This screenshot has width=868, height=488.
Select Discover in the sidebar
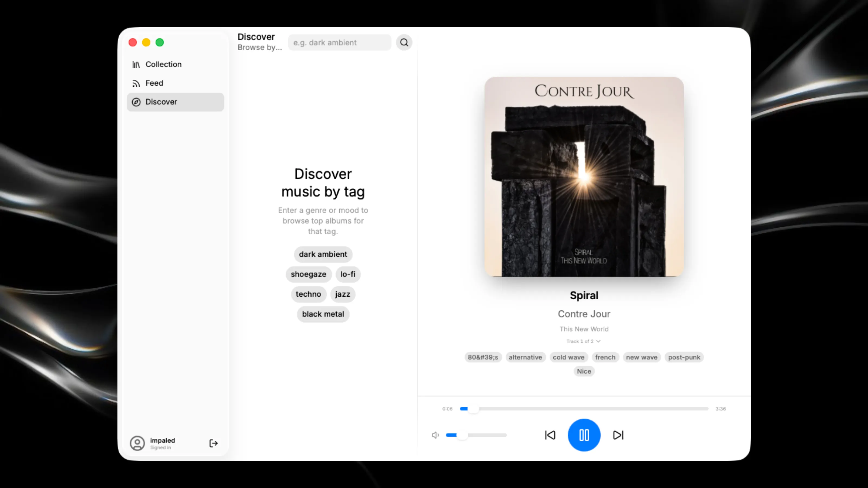[175, 102]
